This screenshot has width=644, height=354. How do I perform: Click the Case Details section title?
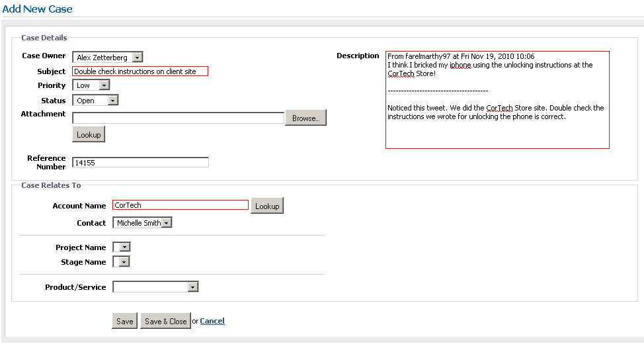[x=44, y=38]
